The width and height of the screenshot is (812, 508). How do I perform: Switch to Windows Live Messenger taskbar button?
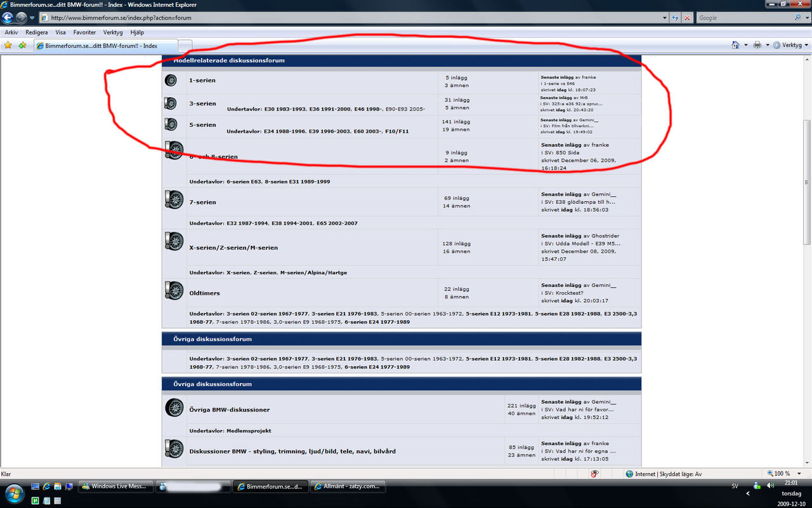point(116,486)
